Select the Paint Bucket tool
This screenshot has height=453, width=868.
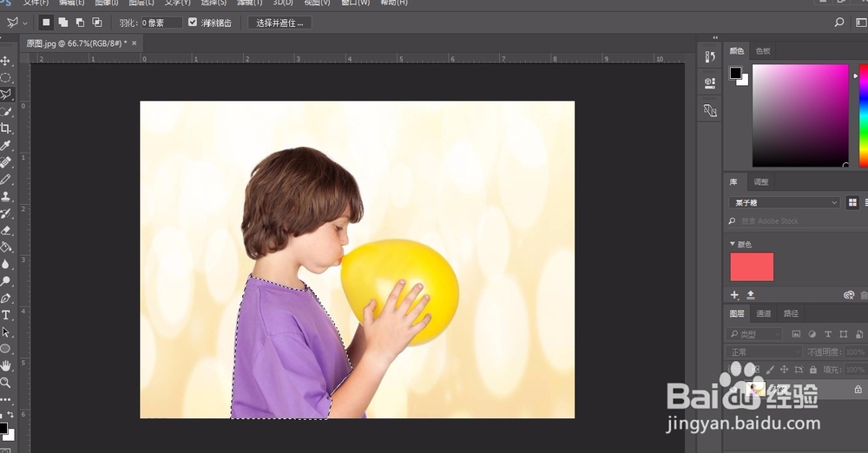(5, 247)
